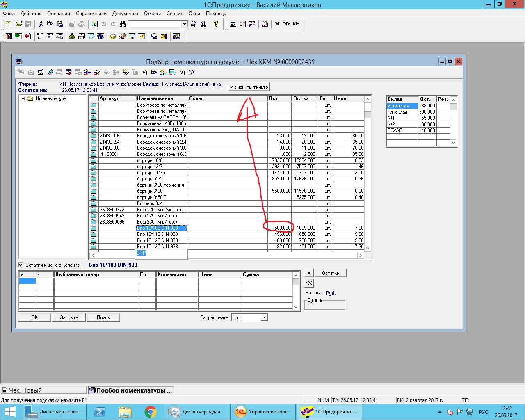Click the Cut scissors icon
This screenshot has height=420, width=525.
(x=41, y=24)
